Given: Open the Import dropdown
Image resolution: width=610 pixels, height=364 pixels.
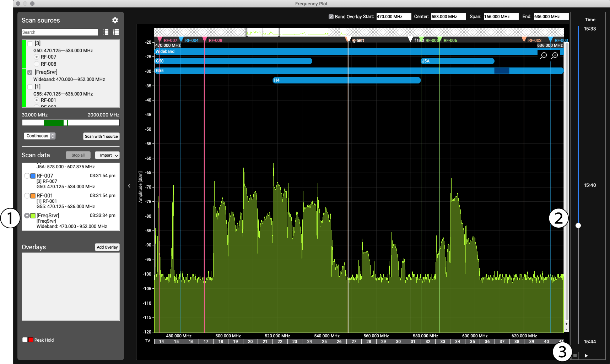Looking at the screenshot, I should 107,155.
